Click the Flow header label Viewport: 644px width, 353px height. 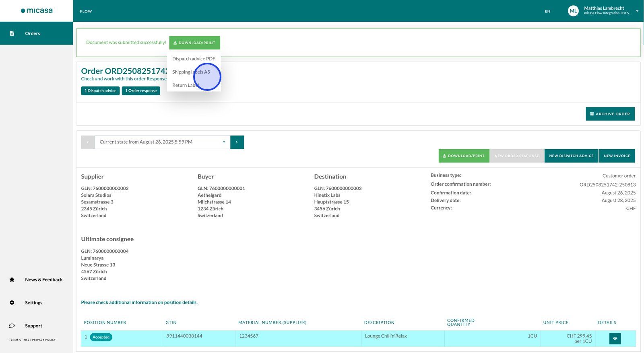(86, 11)
